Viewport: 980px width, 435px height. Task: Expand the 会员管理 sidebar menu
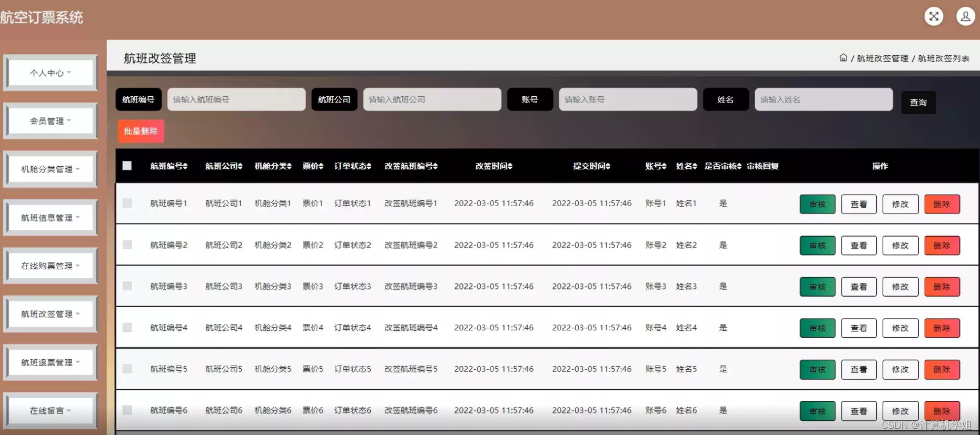tap(51, 121)
